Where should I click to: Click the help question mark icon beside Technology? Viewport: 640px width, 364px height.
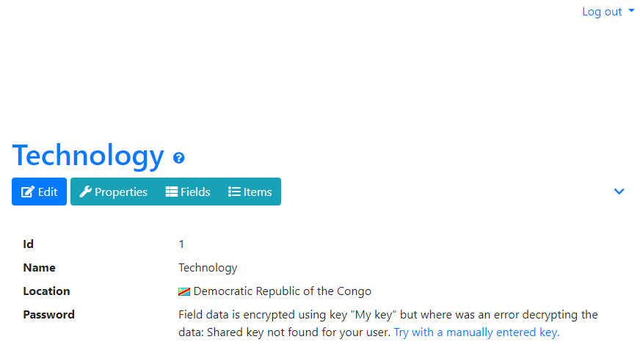[179, 158]
